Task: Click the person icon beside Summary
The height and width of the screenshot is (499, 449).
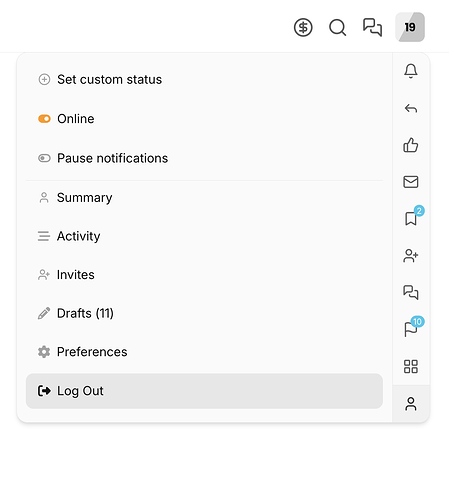Action: (x=44, y=197)
